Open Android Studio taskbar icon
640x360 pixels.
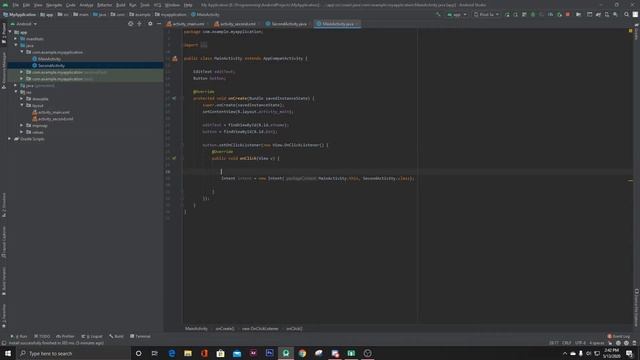[x=286, y=353]
